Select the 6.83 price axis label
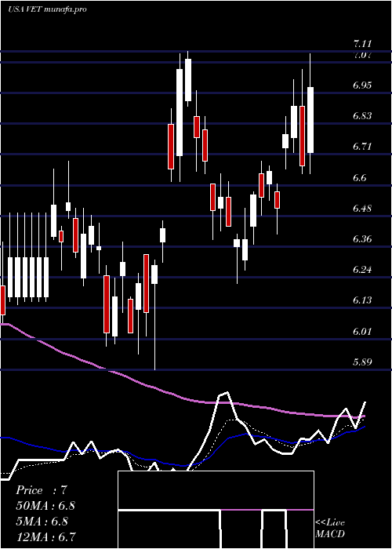 362,116
